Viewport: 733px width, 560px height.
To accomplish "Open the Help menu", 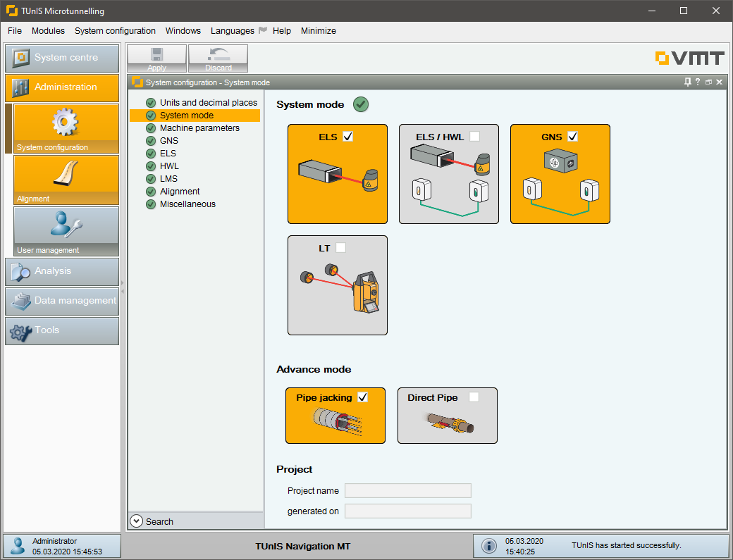I will [282, 31].
